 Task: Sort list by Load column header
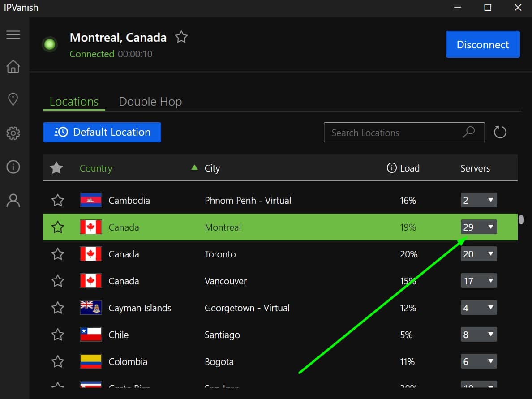click(409, 168)
